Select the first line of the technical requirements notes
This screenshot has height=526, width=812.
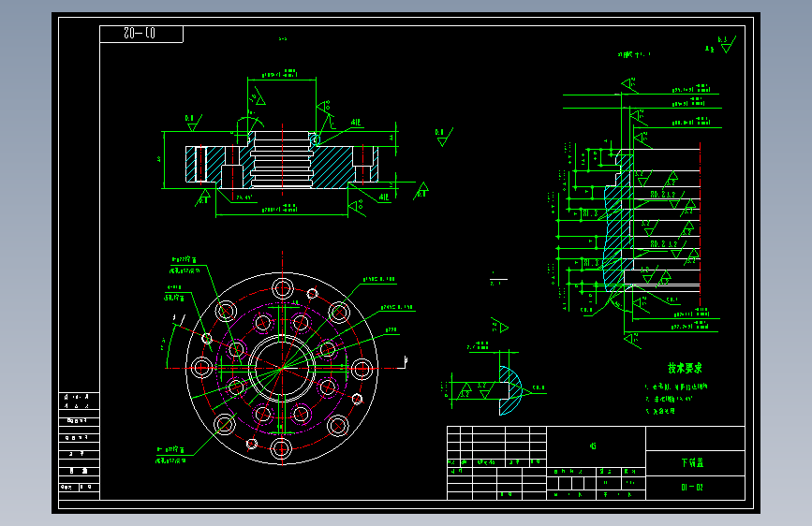coord(676,387)
